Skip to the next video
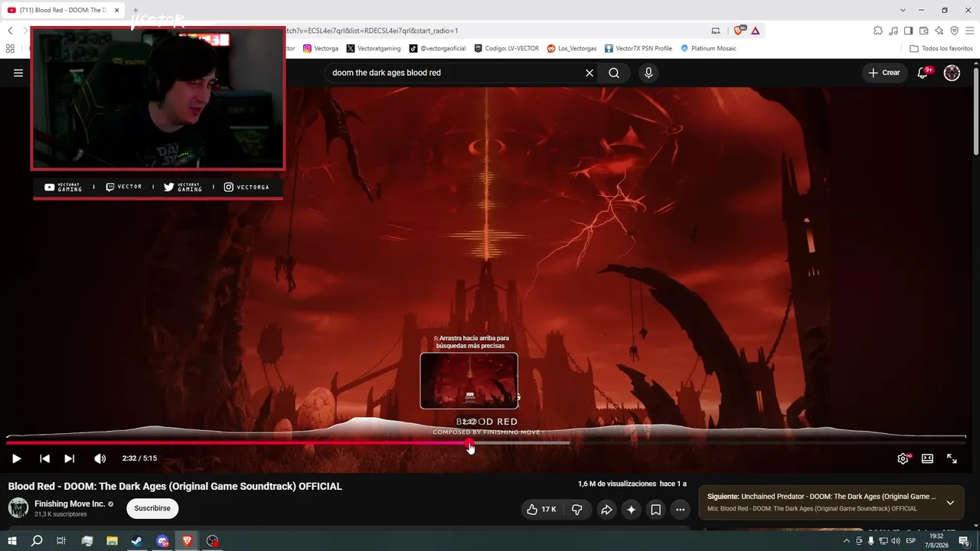 point(69,458)
